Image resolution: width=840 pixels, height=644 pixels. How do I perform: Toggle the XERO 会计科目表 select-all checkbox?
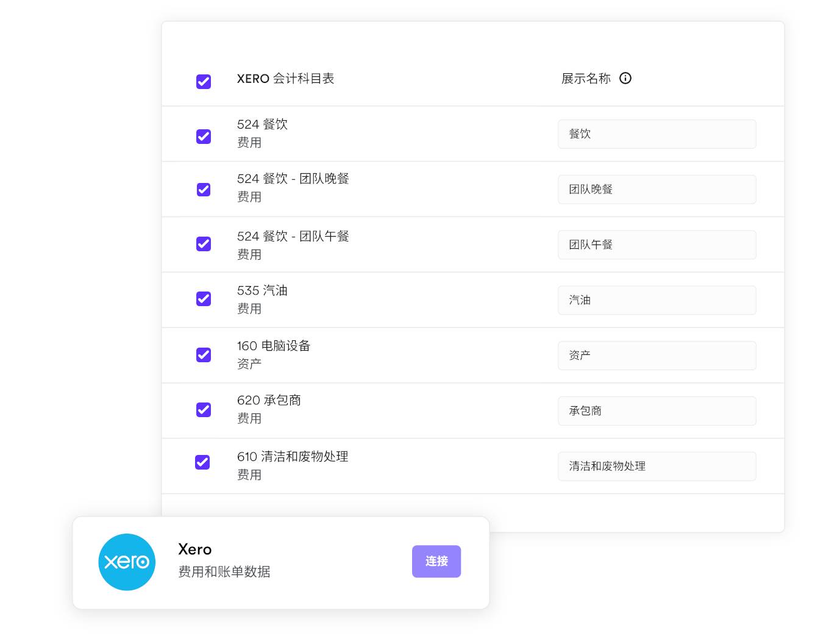point(204,82)
